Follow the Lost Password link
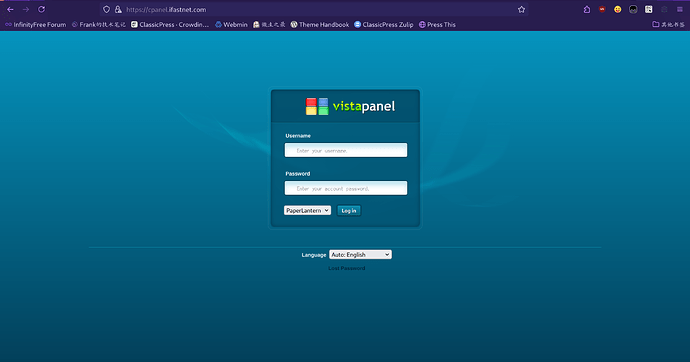 click(x=347, y=268)
